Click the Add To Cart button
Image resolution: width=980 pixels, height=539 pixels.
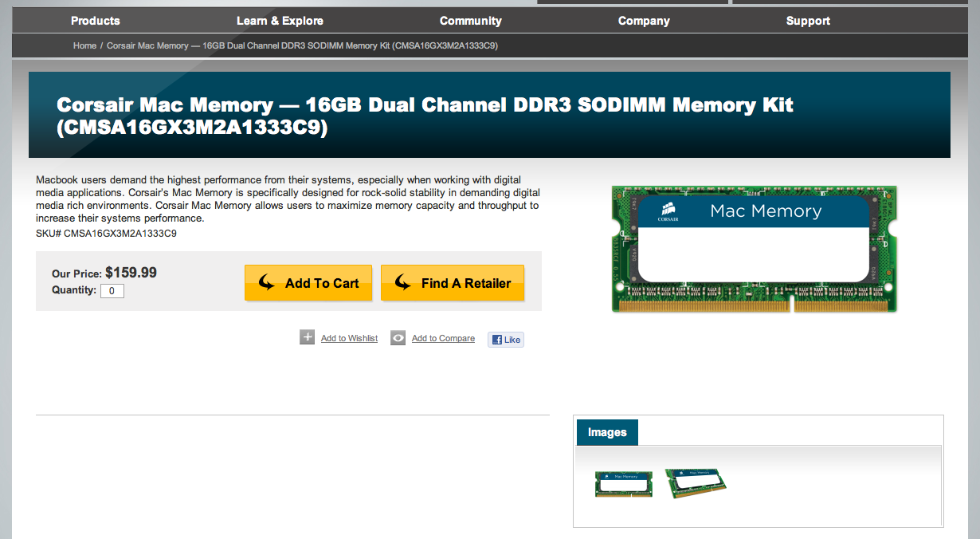coord(308,283)
